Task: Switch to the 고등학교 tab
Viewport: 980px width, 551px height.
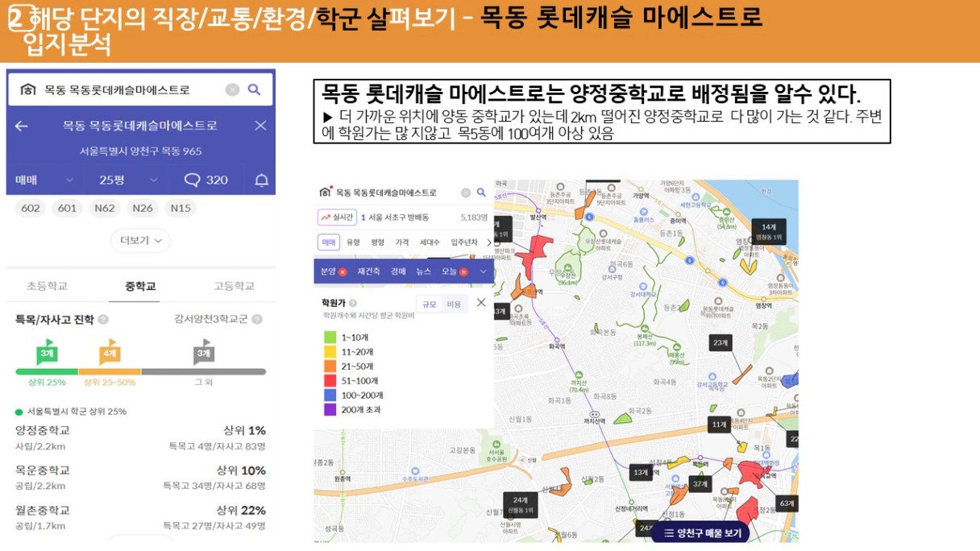Action: tap(234, 286)
